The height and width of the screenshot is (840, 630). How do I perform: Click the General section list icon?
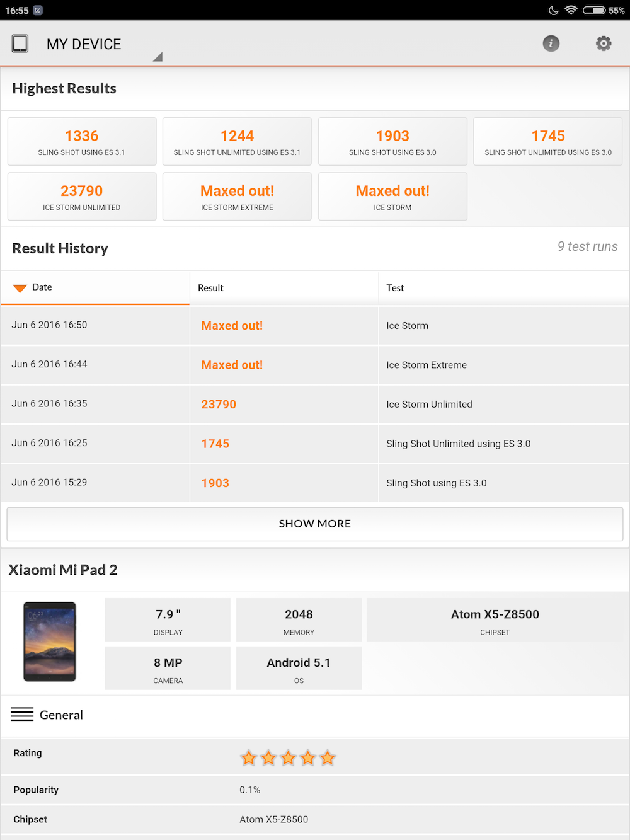click(x=22, y=715)
